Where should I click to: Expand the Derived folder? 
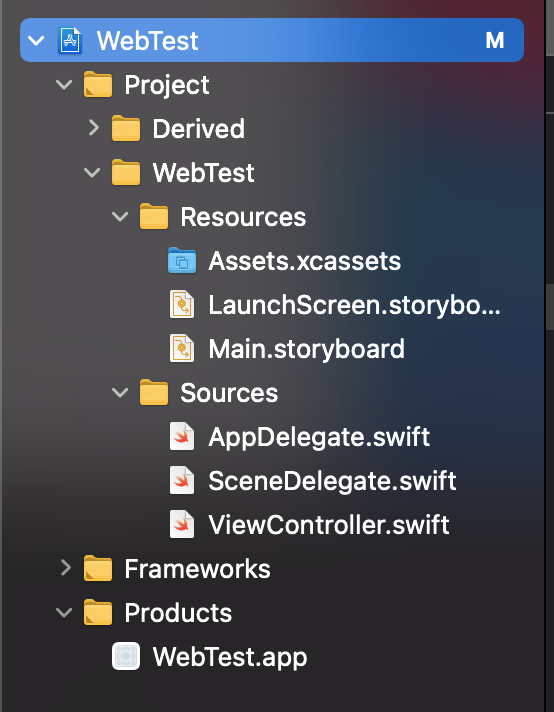coord(93,128)
